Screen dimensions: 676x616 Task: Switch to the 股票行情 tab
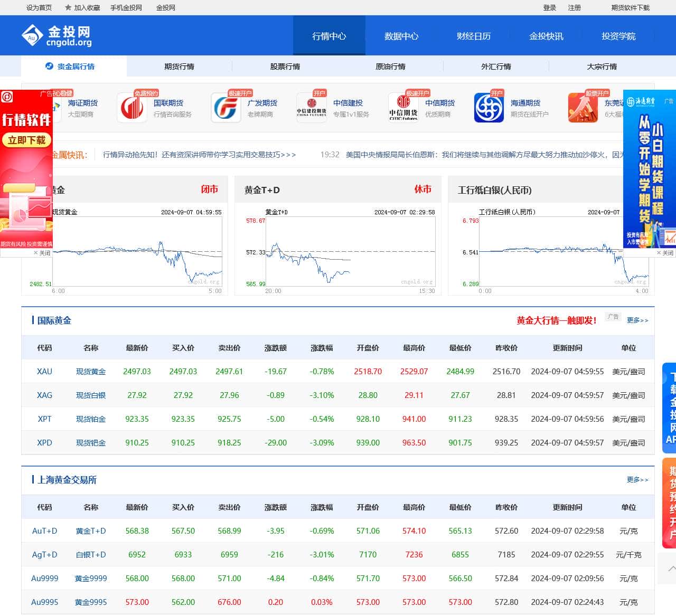click(x=285, y=66)
